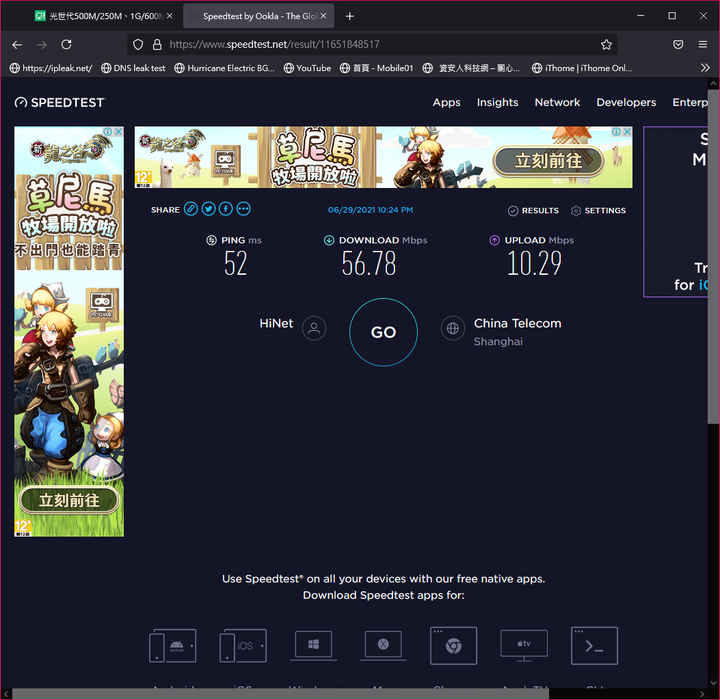Open the iThome bookmark
This screenshot has width=720, height=700.
582,68
